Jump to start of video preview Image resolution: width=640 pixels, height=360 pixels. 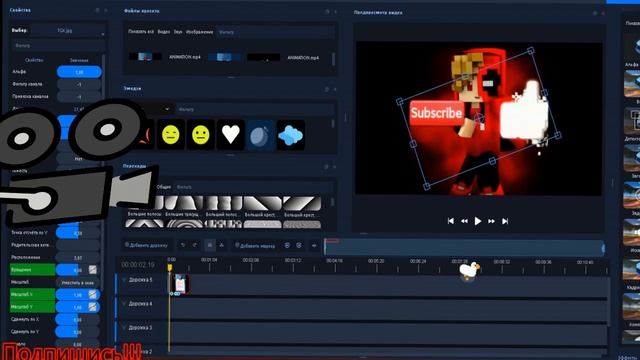tap(451, 221)
